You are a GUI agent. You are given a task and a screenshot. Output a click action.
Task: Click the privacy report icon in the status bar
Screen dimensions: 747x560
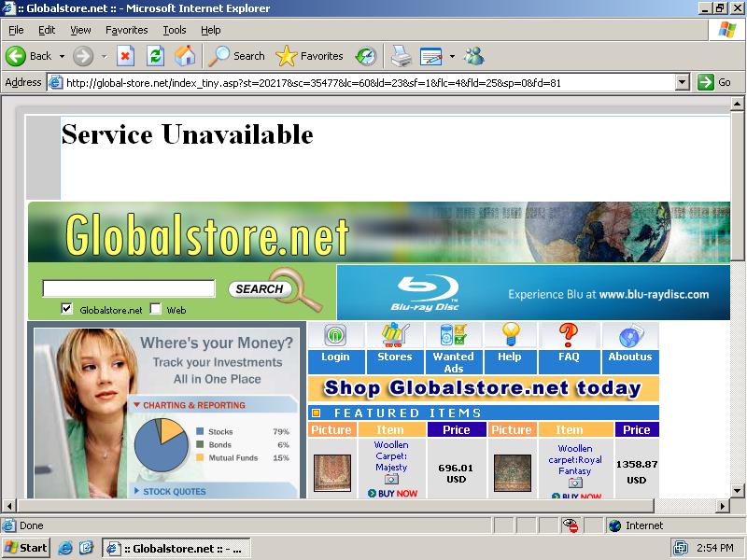(x=571, y=525)
